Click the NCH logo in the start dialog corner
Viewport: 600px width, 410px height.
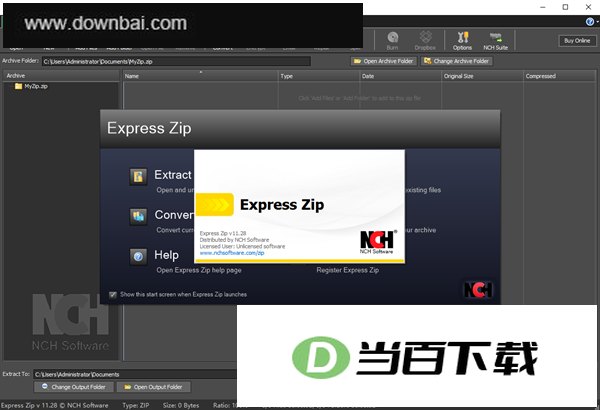click(478, 290)
